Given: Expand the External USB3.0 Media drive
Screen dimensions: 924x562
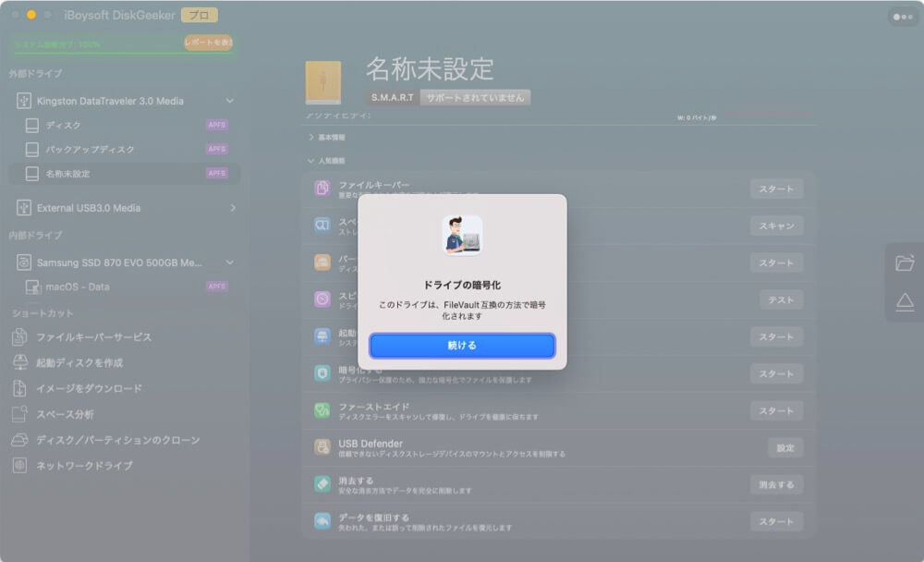Looking at the screenshot, I should coord(231,208).
